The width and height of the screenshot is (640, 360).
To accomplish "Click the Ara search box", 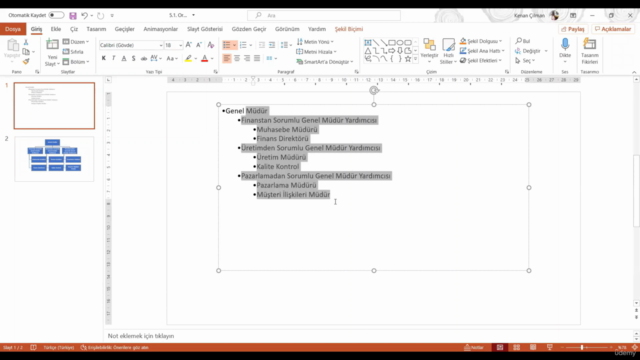I will (x=324, y=16).
